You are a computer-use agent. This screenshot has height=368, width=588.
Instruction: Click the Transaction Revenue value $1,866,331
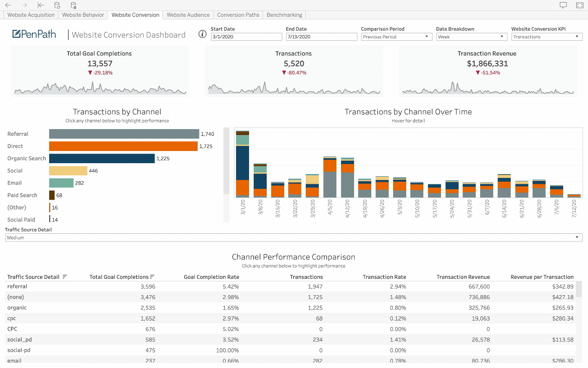(488, 64)
